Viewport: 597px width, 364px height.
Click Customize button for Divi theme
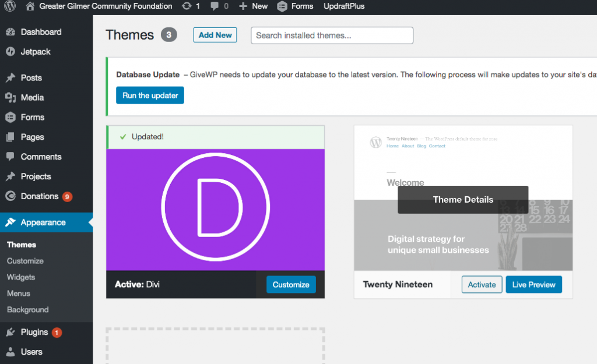click(x=291, y=285)
